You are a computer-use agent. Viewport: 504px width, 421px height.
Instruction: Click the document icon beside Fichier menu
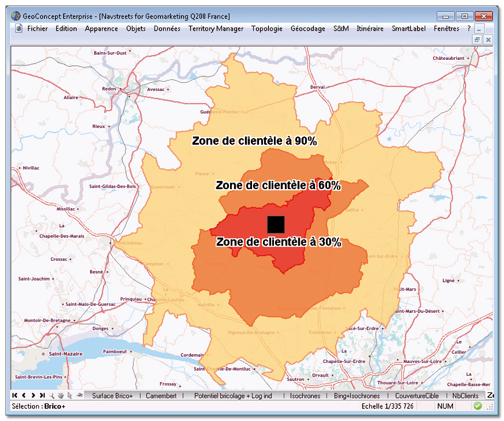coord(18,29)
